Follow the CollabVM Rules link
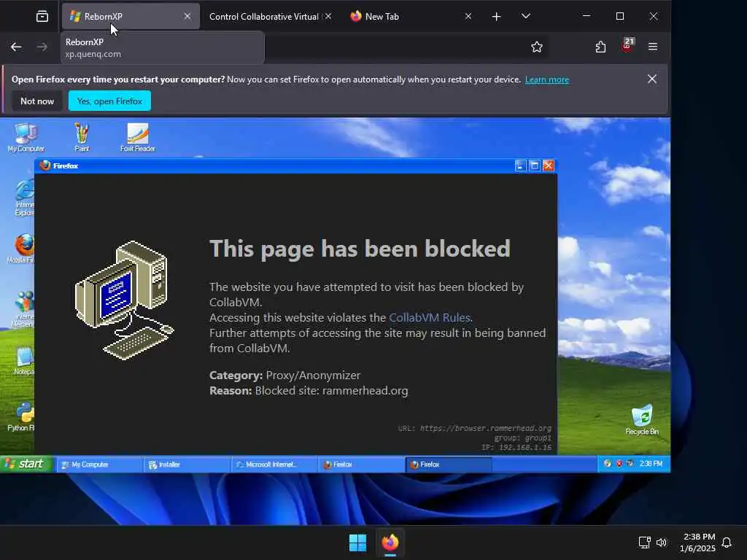The image size is (747, 560). point(430,318)
